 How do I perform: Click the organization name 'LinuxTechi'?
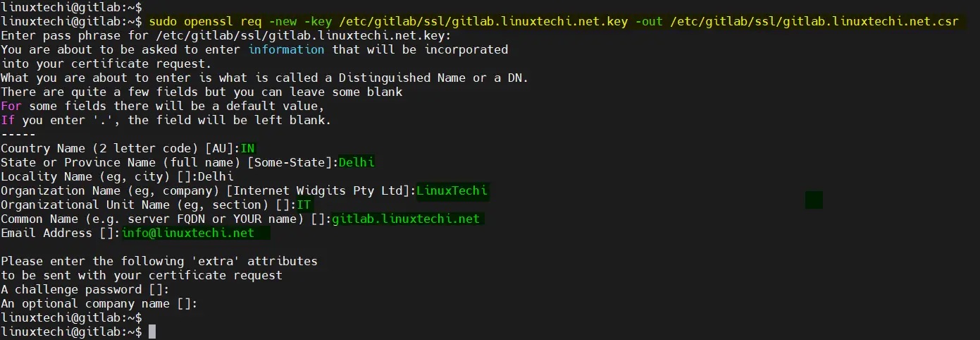point(452,190)
